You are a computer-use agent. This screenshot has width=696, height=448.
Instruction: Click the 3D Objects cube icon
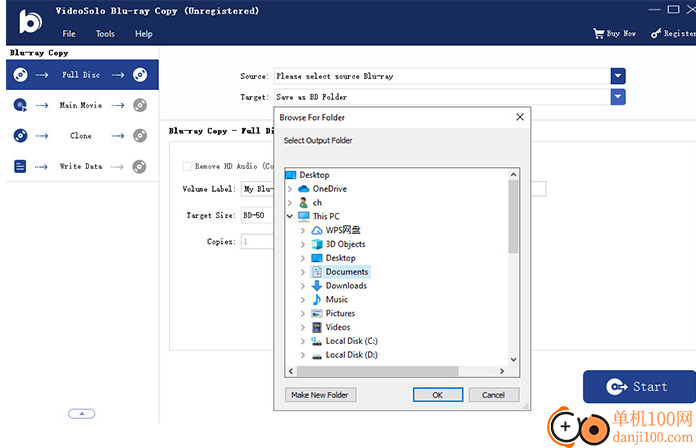click(x=316, y=244)
